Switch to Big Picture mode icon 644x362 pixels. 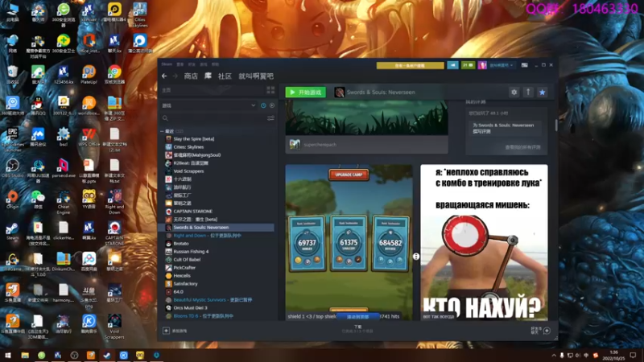pos(525,65)
